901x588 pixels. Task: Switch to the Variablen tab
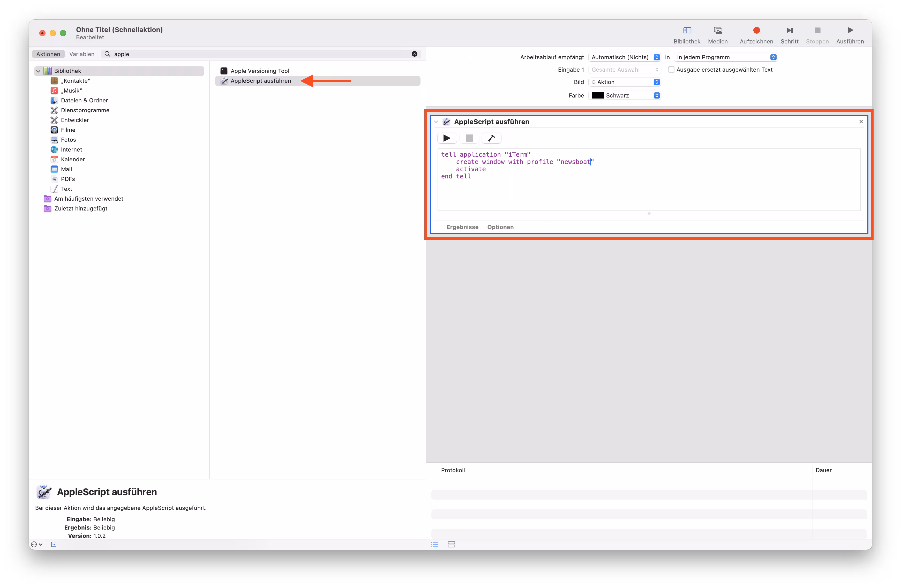point(82,54)
